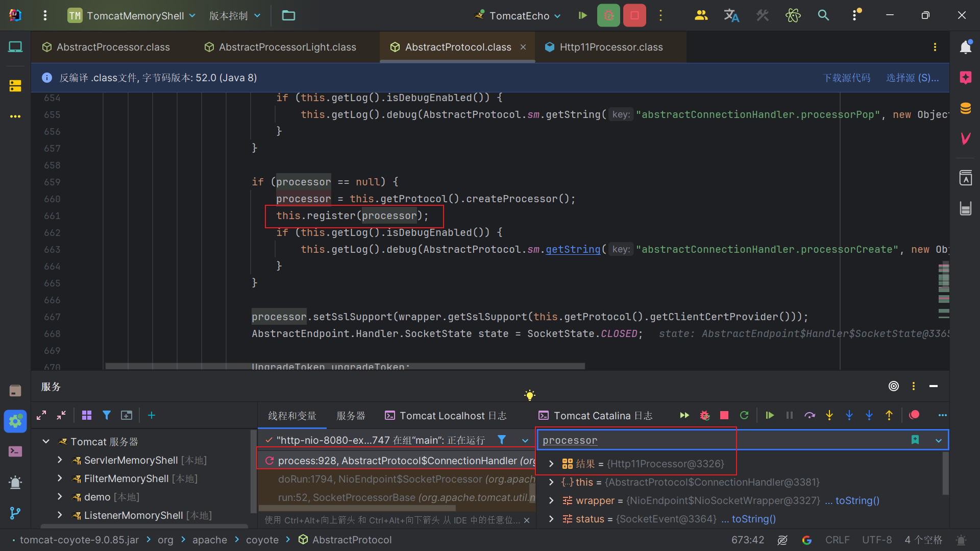The width and height of the screenshot is (980, 551).
Task: Expand the wrapper variable node
Action: (551, 500)
